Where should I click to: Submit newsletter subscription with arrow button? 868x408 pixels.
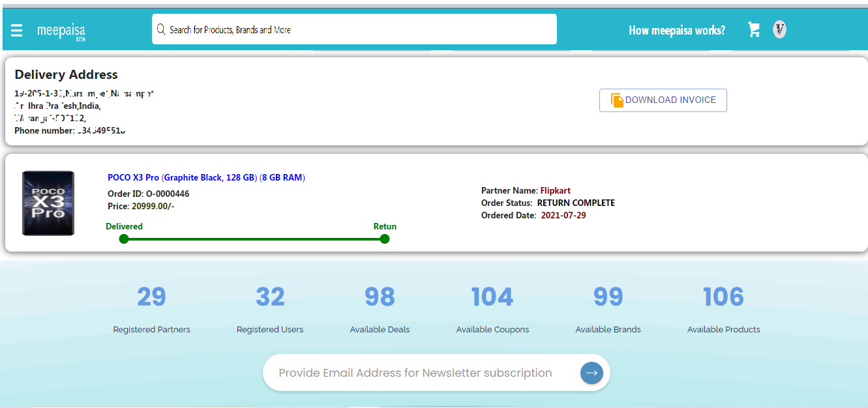(591, 373)
